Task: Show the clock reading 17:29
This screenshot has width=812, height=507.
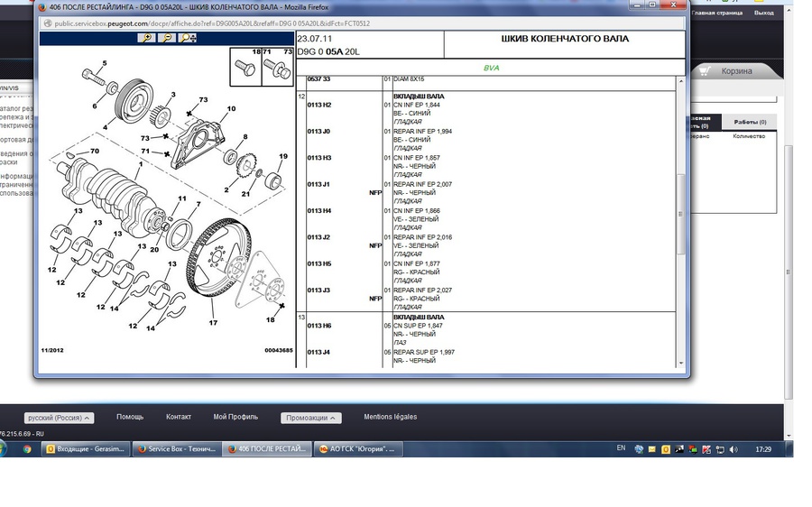Action: pyautogui.click(x=763, y=449)
